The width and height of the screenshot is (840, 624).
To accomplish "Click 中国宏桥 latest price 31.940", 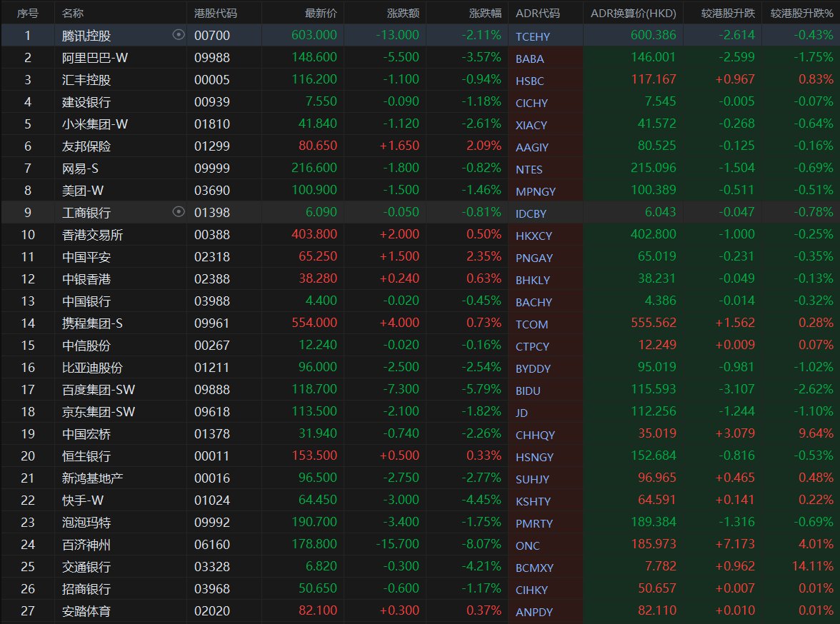I will click(x=316, y=434).
